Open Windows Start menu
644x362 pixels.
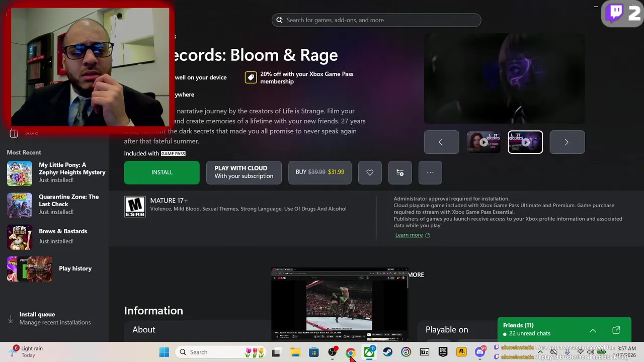point(164,352)
